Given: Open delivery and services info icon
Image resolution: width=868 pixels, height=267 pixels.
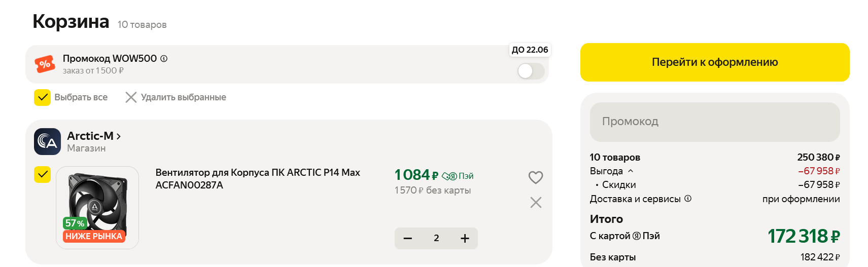Looking at the screenshot, I should 688,199.
